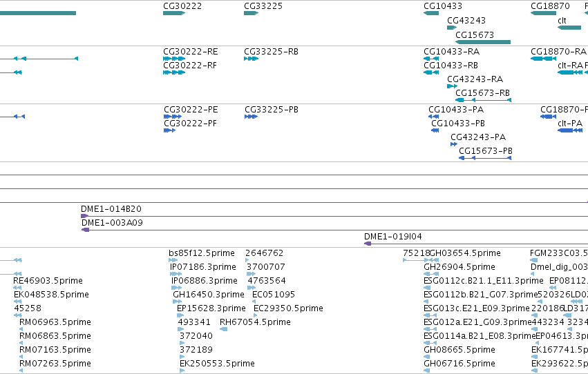Select the CG43243 gene label

point(466,21)
